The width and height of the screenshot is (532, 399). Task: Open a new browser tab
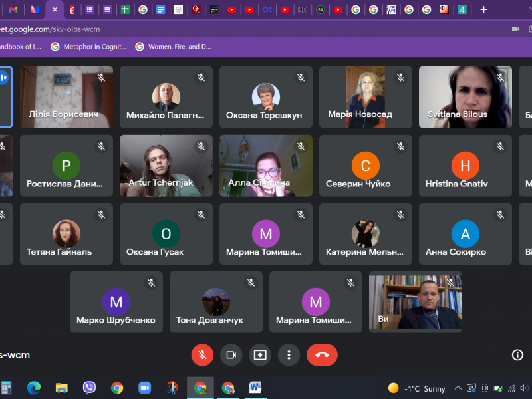[x=483, y=9]
